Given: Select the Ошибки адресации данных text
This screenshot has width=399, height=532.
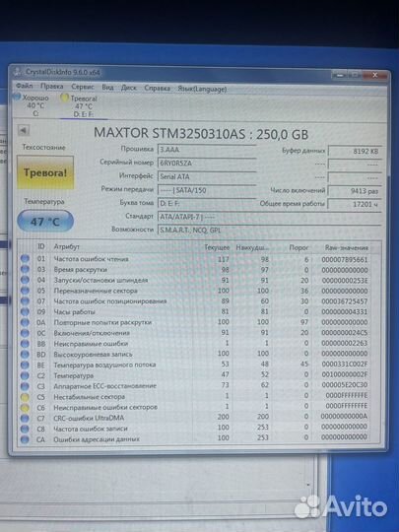Looking at the screenshot, I should (97, 439).
